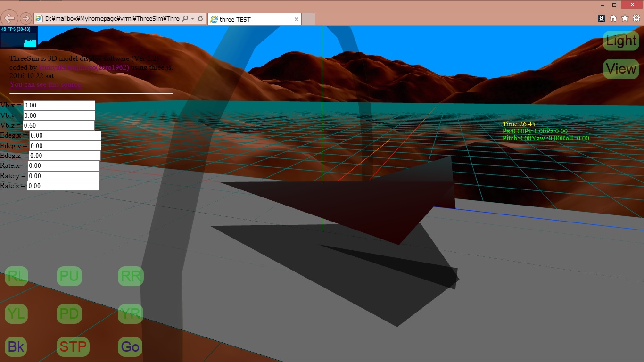
Task: Switch camera with the View button
Action: [621, 69]
